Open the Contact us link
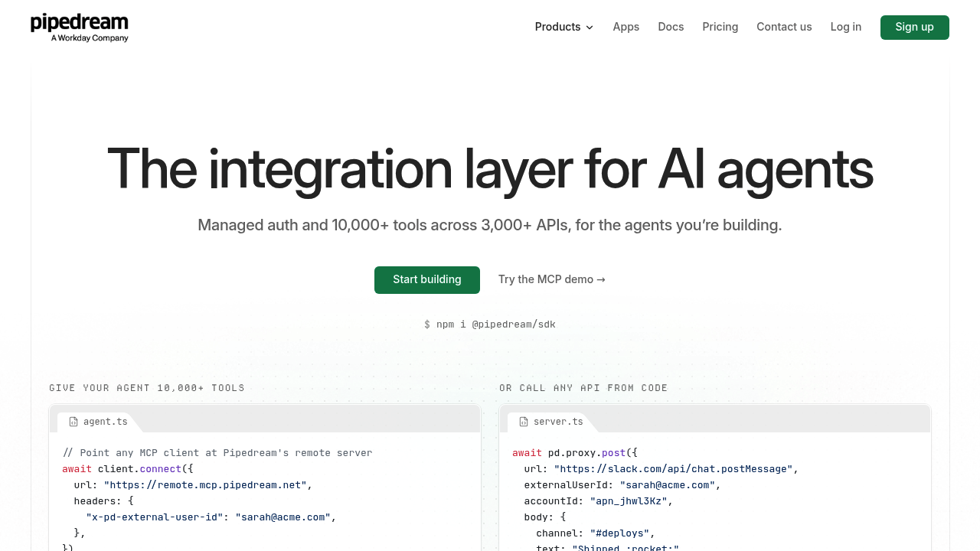 point(784,27)
